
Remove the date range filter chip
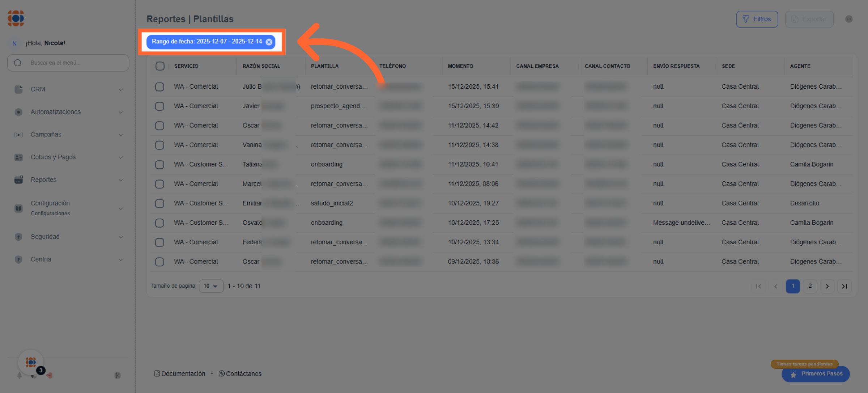pyautogui.click(x=269, y=42)
